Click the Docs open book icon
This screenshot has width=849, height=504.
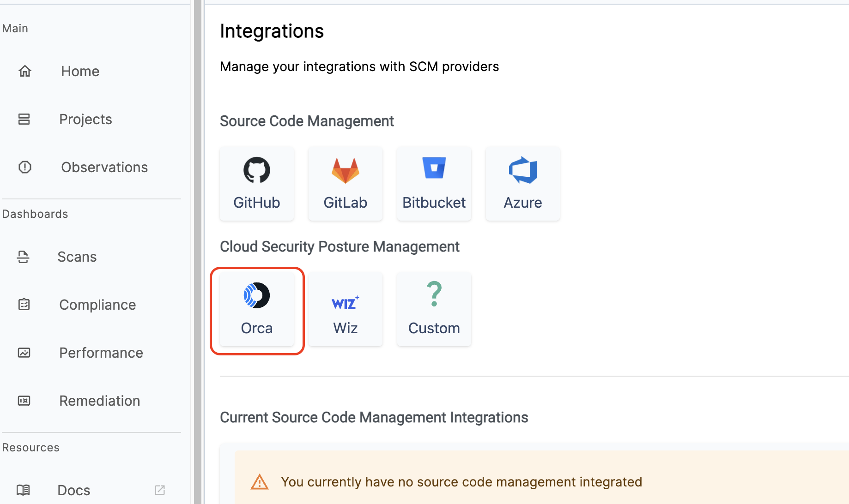coord(23,490)
